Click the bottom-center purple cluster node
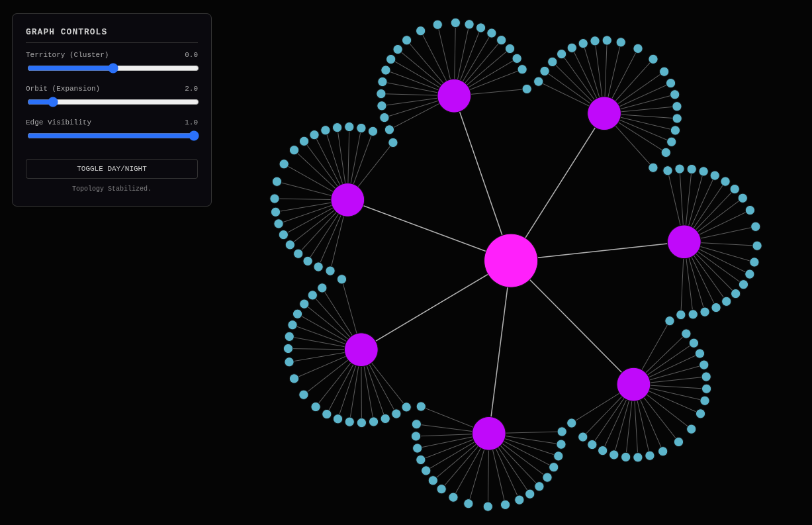This screenshot has height=525, width=812. pyautogui.click(x=489, y=433)
